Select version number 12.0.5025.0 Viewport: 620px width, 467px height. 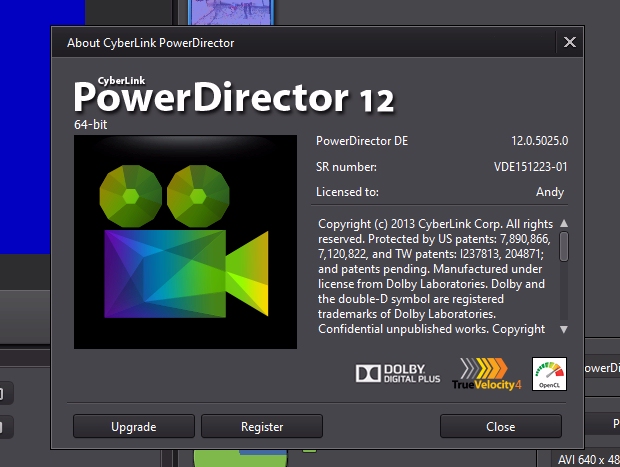click(539, 141)
